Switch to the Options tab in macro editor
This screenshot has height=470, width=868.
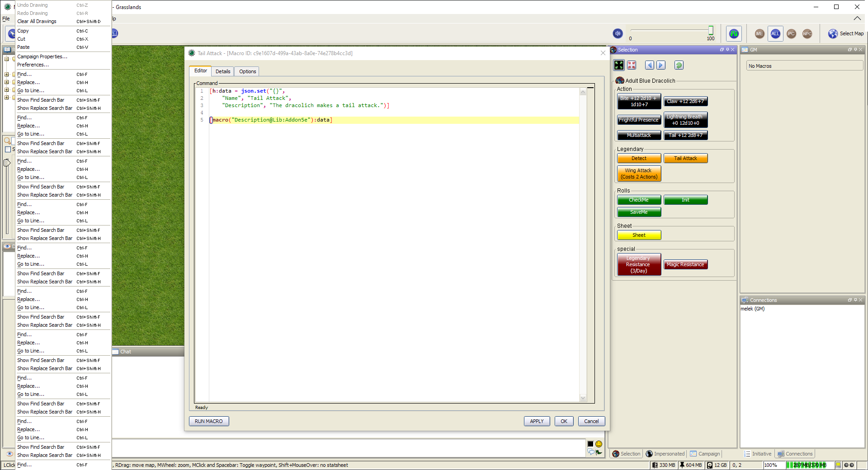[x=247, y=71]
